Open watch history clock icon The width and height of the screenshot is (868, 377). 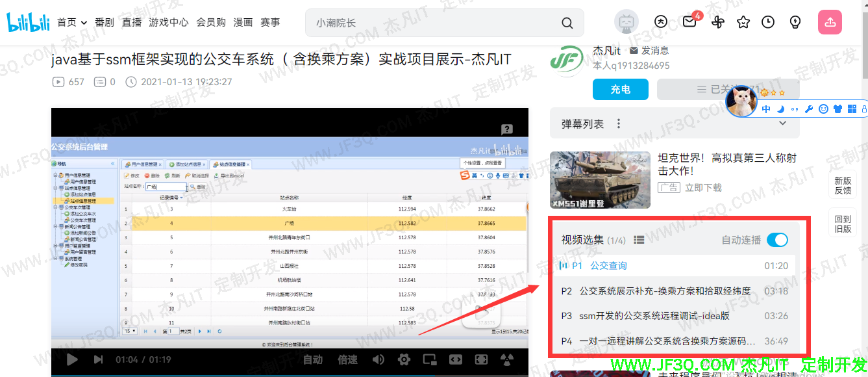click(768, 22)
